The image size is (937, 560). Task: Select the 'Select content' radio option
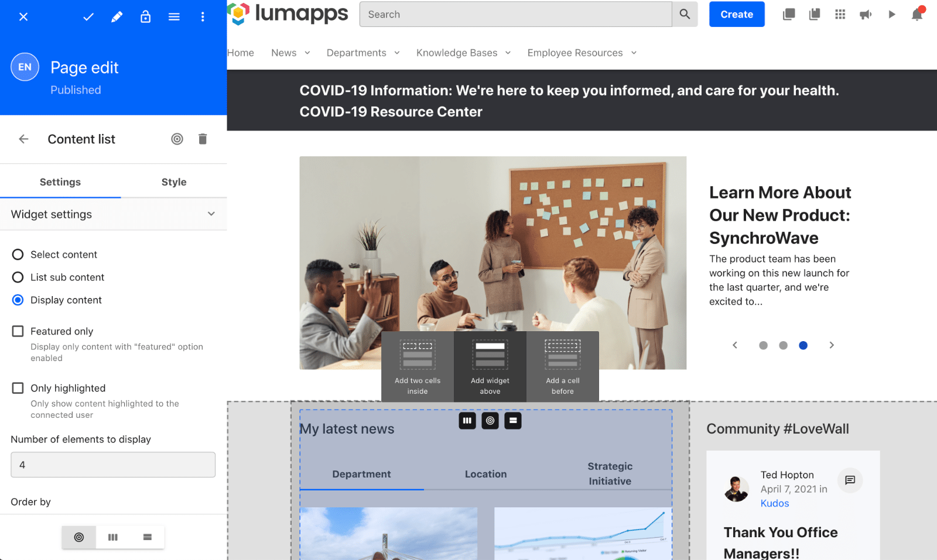coord(18,255)
